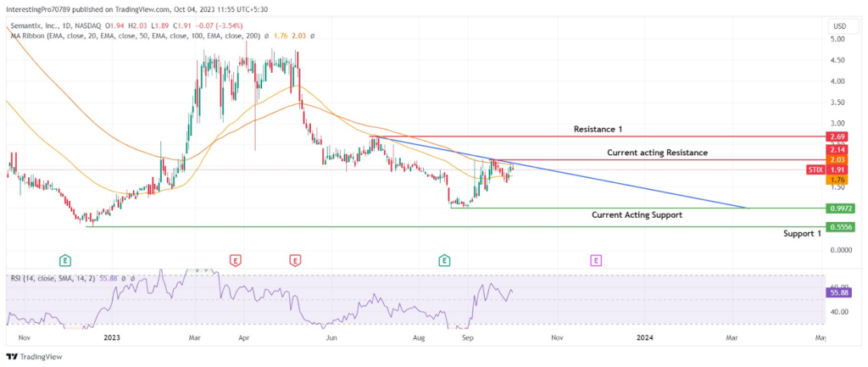Click the green earnings marker near December 2022
This screenshot has height=367, width=868.
(66, 259)
